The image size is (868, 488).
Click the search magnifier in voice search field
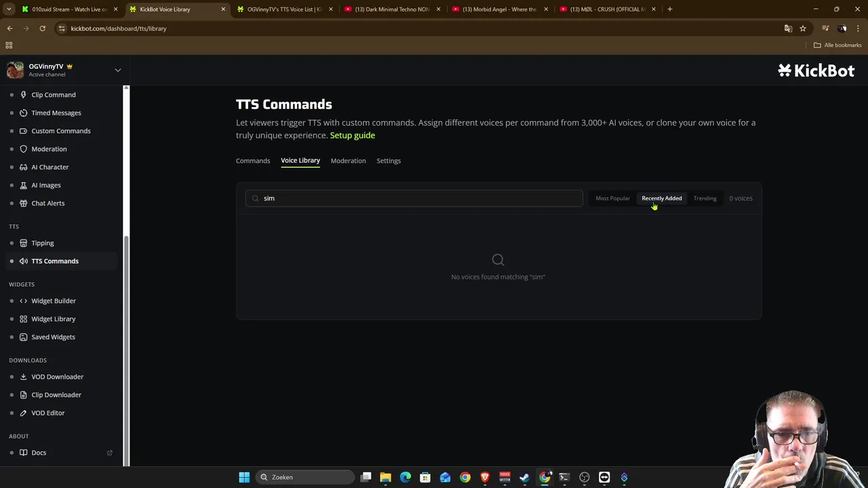(x=255, y=199)
